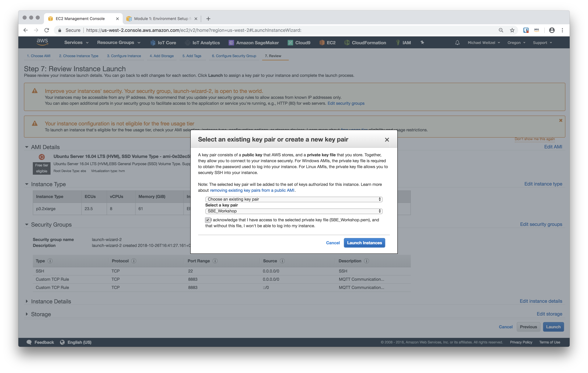
Task: Click the info icon next to Type
Action: point(50,261)
